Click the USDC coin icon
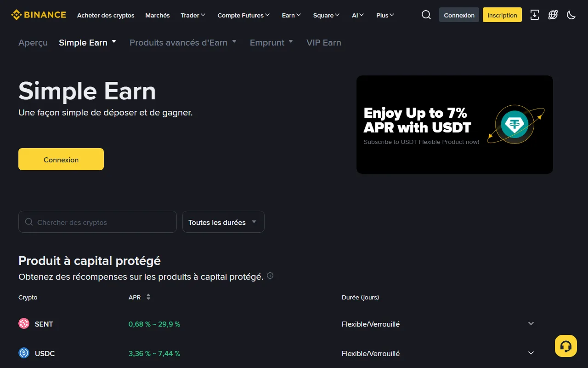Viewport: 588px width, 368px height. (24, 353)
